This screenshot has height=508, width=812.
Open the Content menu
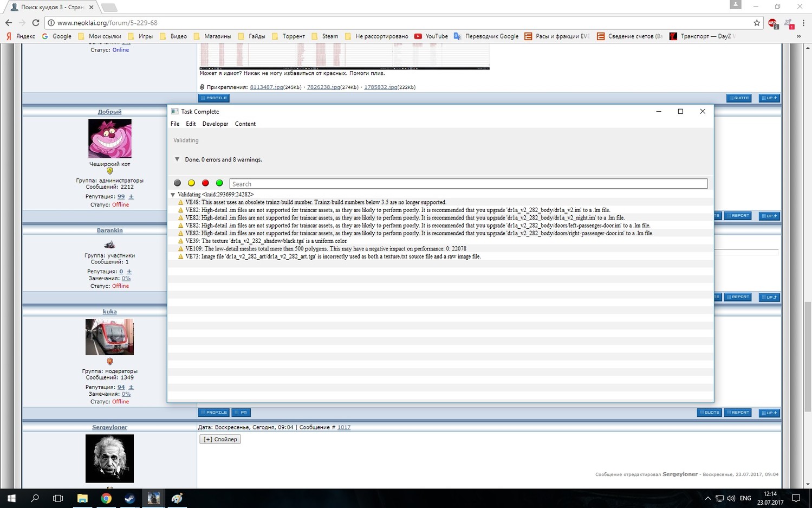245,124
